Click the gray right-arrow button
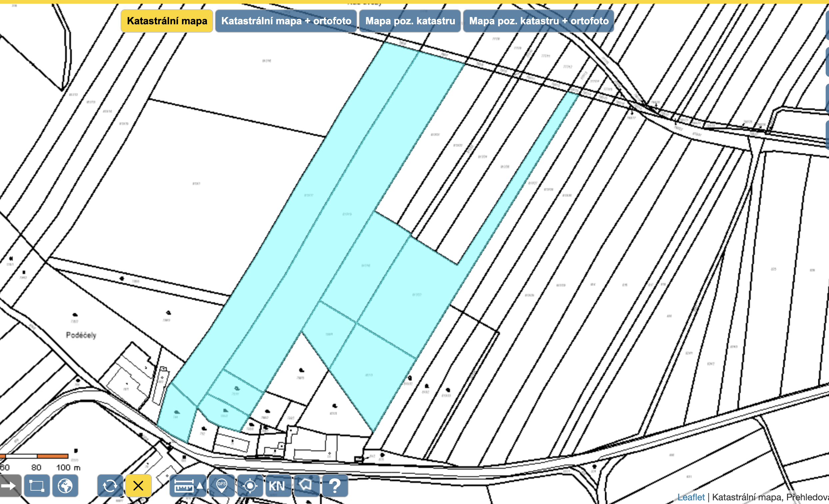 click(9, 486)
